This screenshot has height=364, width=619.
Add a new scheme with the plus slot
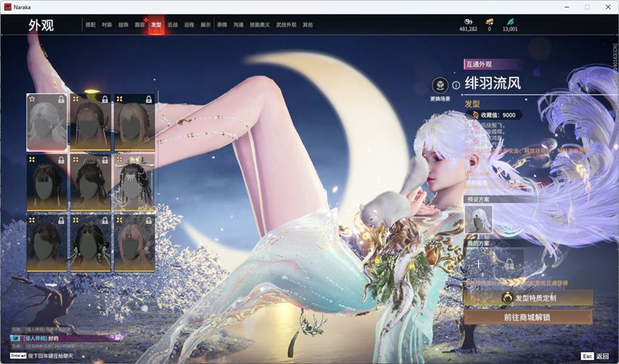click(479, 264)
